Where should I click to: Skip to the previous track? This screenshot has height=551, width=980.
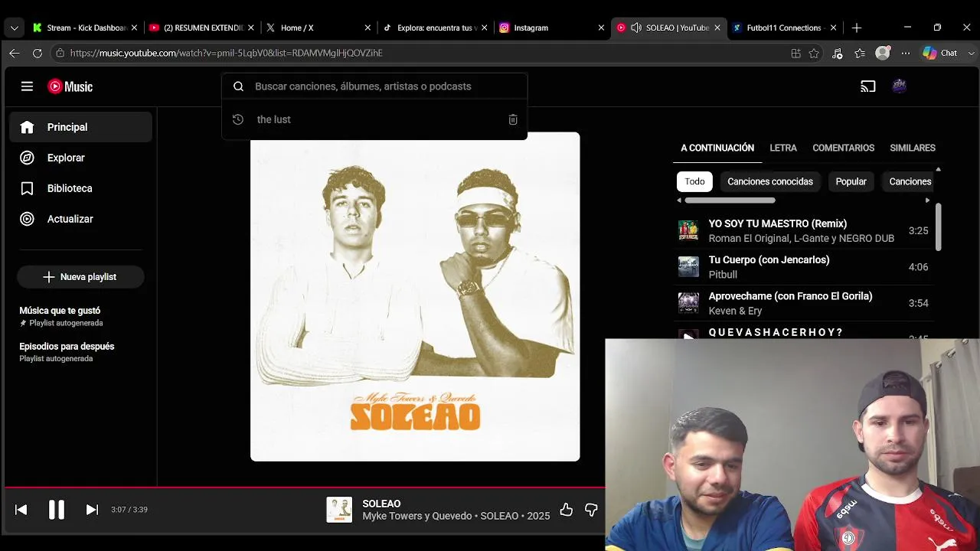click(x=21, y=510)
